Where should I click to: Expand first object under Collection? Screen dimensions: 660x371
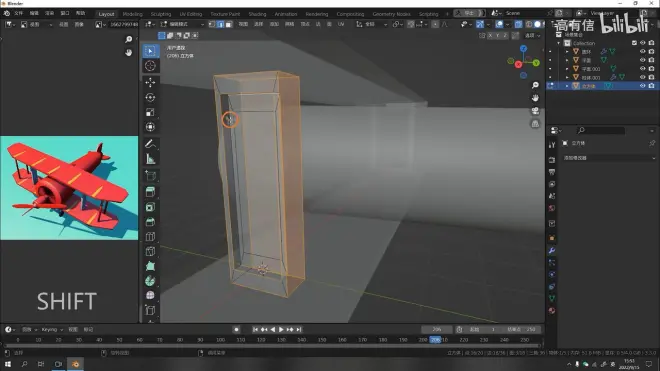point(567,52)
